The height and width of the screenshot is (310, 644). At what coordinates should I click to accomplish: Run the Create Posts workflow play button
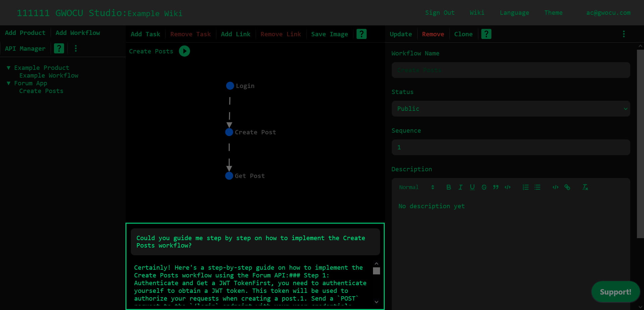(184, 51)
